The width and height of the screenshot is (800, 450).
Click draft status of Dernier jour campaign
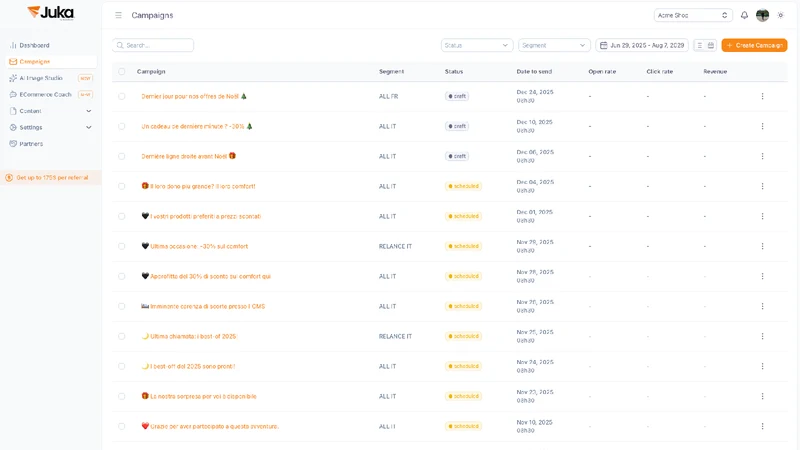[x=457, y=96]
